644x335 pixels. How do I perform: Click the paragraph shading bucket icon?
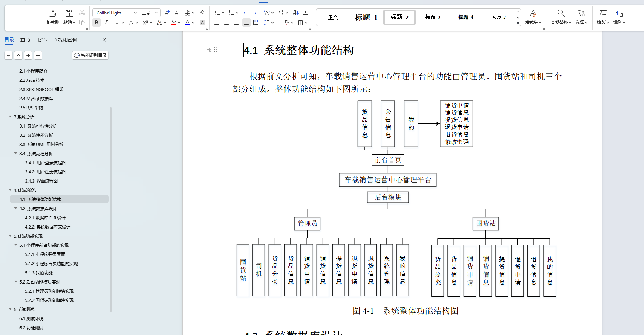pos(287,23)
